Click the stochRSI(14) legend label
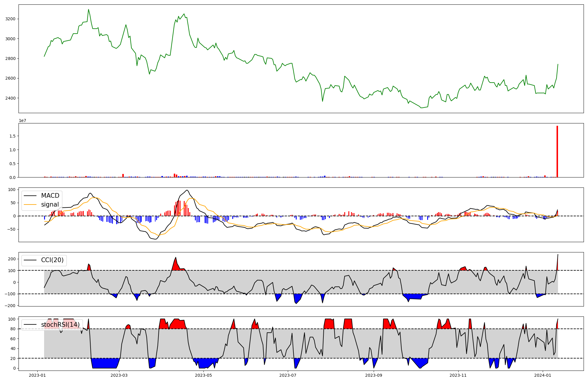 click(x=60, y=325)
